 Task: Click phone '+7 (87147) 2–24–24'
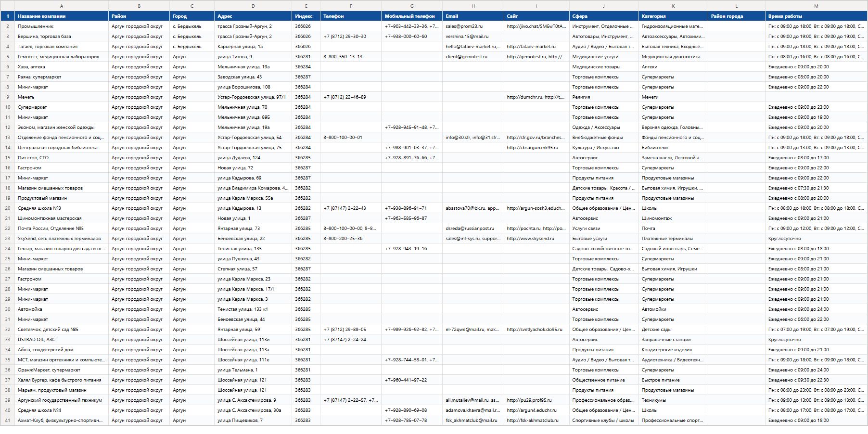(x=351, y=339)
